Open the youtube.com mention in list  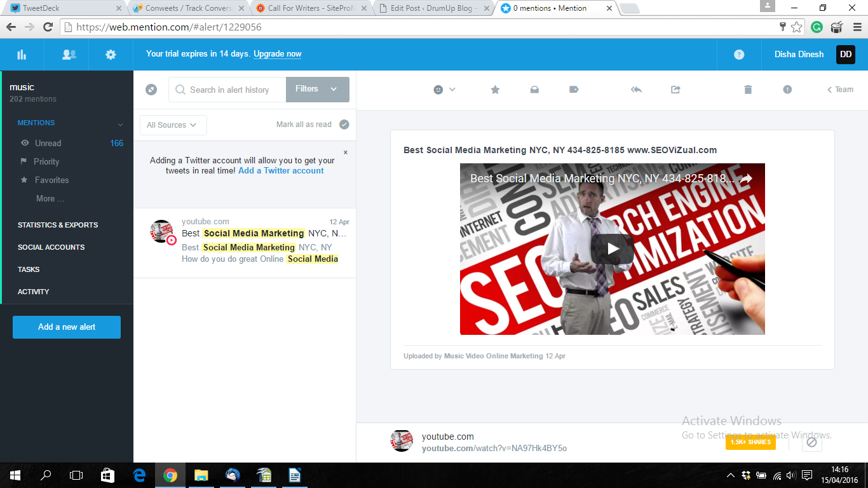(245, 243)
